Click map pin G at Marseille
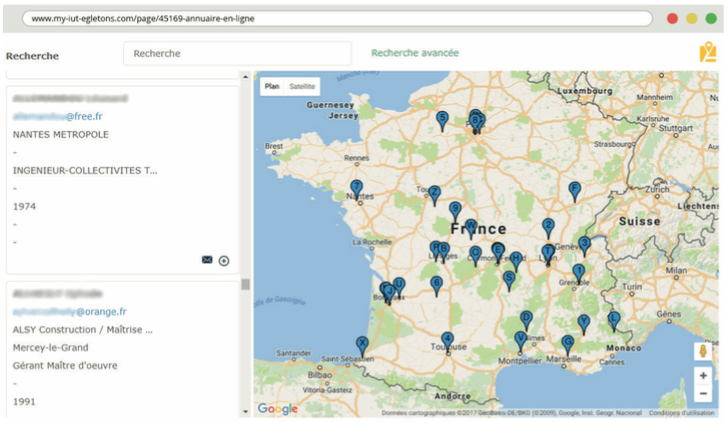Screen dimensions: 728x423 [x=567, y=344]
